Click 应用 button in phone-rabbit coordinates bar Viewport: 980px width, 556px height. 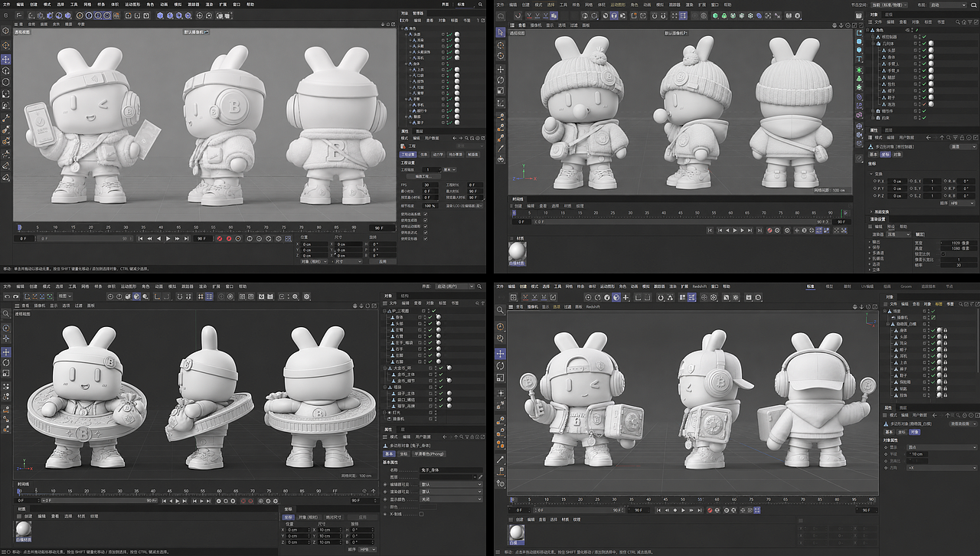point(383,260)
